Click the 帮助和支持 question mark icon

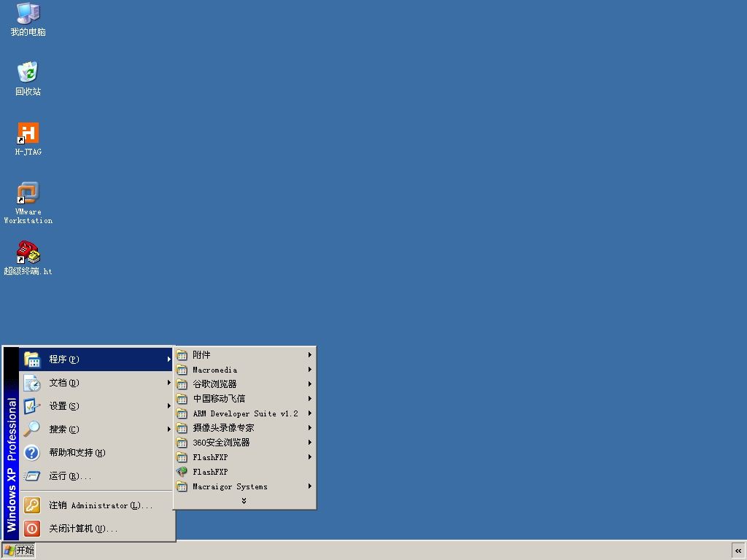[32, 452]
